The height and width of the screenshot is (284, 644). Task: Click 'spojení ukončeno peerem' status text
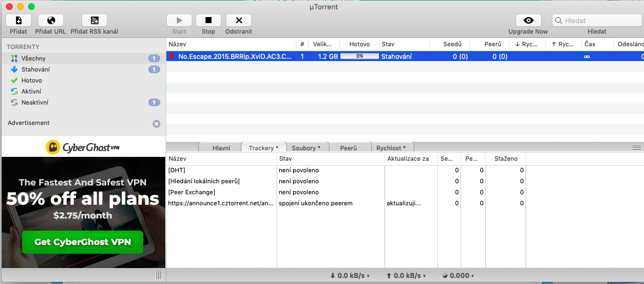(316, 203)
